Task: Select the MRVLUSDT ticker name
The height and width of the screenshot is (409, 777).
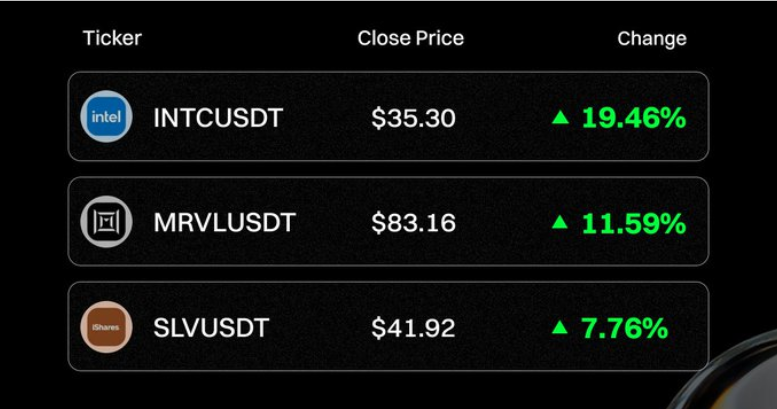Action: [x=224, y=223]
